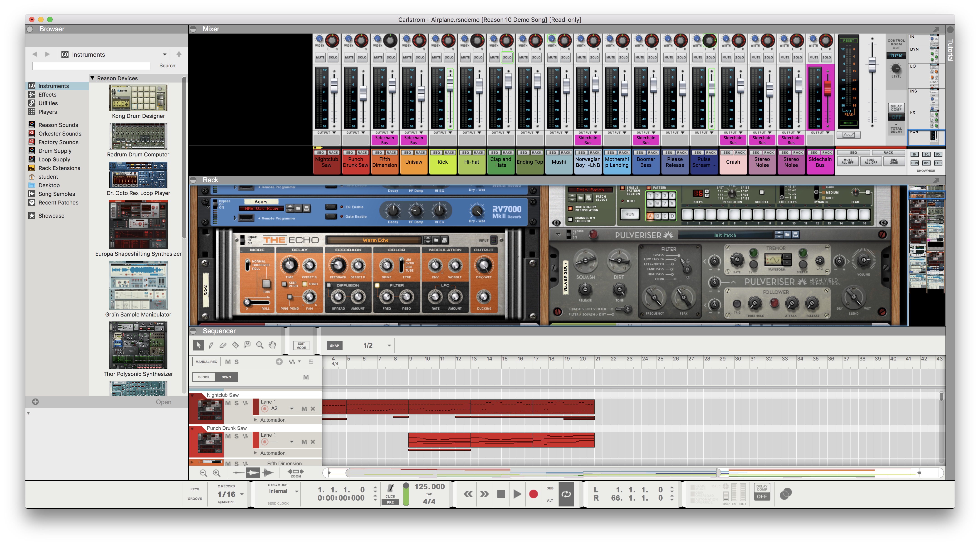Add a track using the plus icon
980x545 pixels.
click(x=279, y=361)
